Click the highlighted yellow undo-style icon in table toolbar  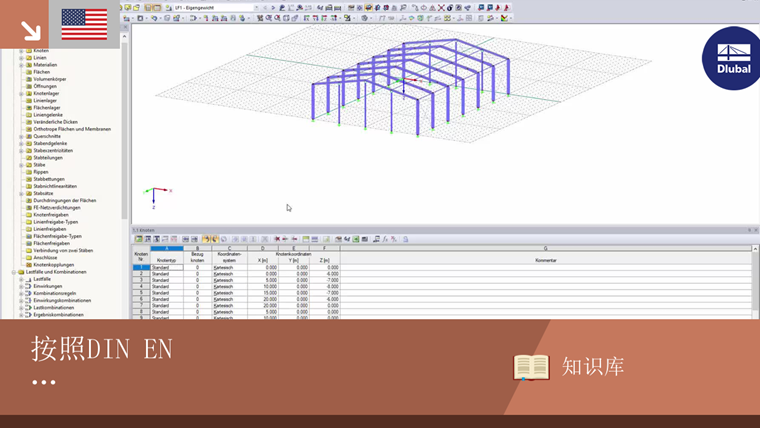(206, 239)
